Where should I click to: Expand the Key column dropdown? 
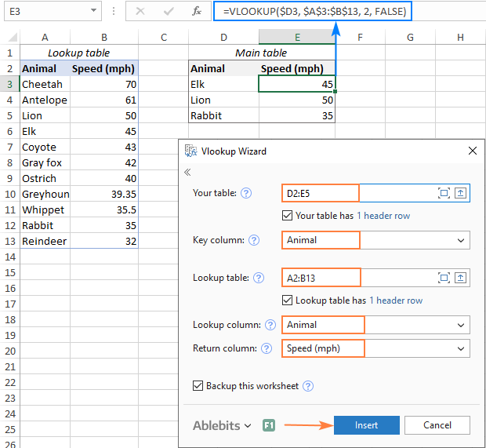461,240
